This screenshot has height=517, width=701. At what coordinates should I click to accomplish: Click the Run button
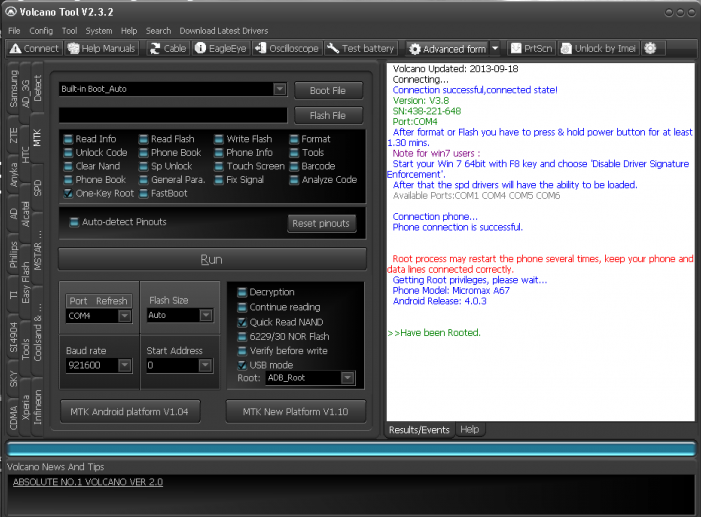pos(212,259)
